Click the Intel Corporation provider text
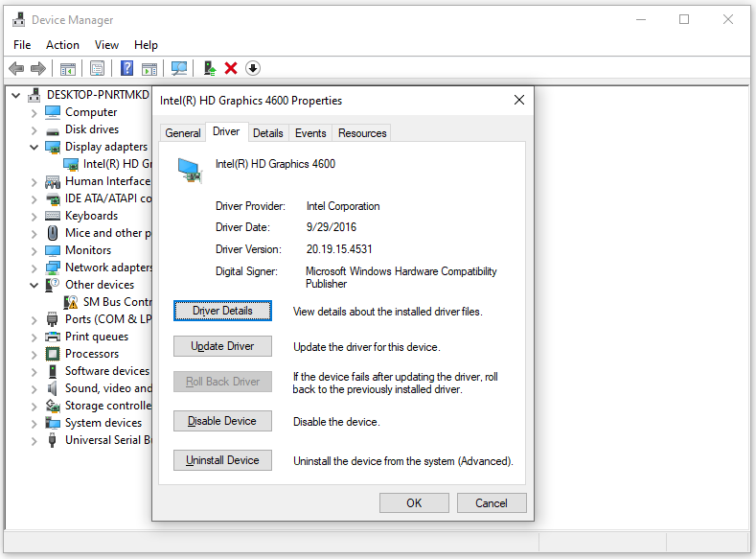 click(x=343, y=206)
